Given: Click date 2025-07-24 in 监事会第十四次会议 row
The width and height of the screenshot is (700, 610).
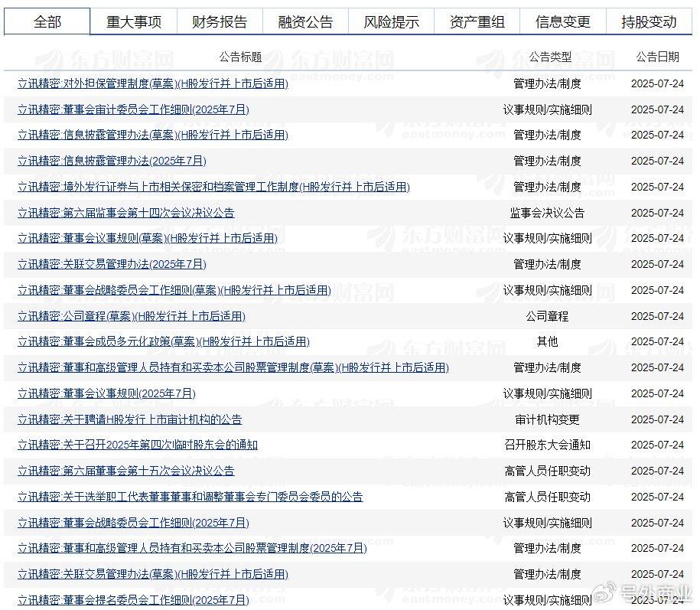Looking at the screenshot, I should [657, 213].
